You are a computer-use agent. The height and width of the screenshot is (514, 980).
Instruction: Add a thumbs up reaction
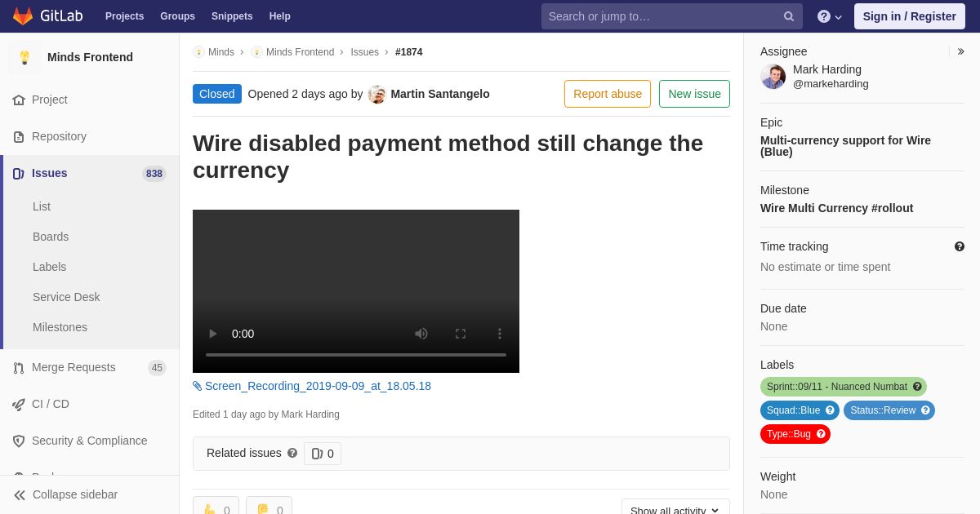216,507
